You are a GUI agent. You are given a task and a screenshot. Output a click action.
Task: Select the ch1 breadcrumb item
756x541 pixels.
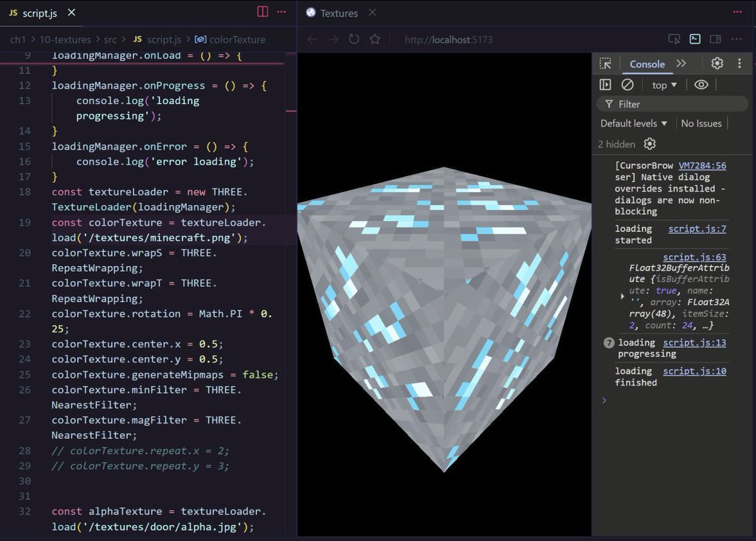point(17,39)
